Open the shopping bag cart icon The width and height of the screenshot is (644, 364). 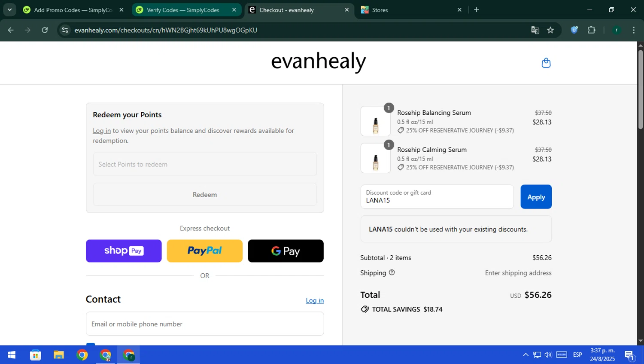[x=546, y=63]
